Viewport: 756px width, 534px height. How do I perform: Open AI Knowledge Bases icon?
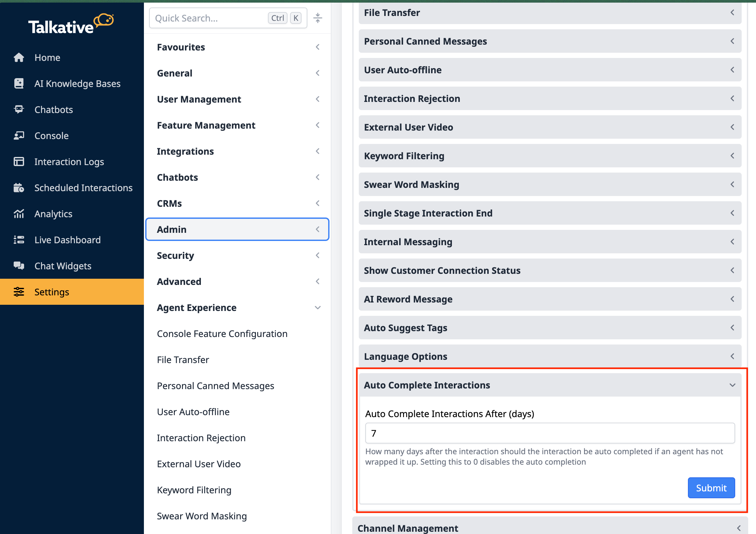pos(19,83)
